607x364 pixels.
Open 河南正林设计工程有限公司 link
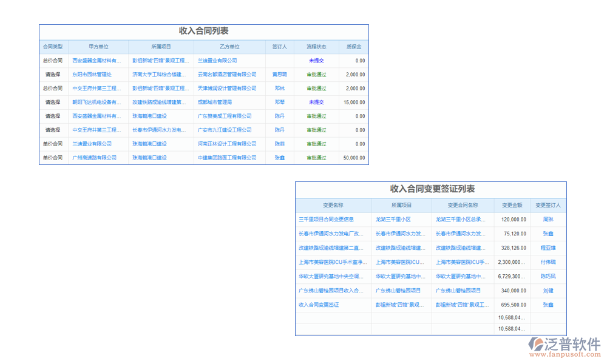(226, 144)
